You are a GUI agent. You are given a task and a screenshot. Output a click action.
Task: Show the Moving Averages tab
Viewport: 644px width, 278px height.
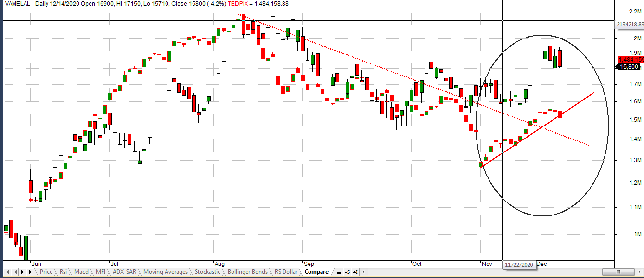click(x=166, y=272)
